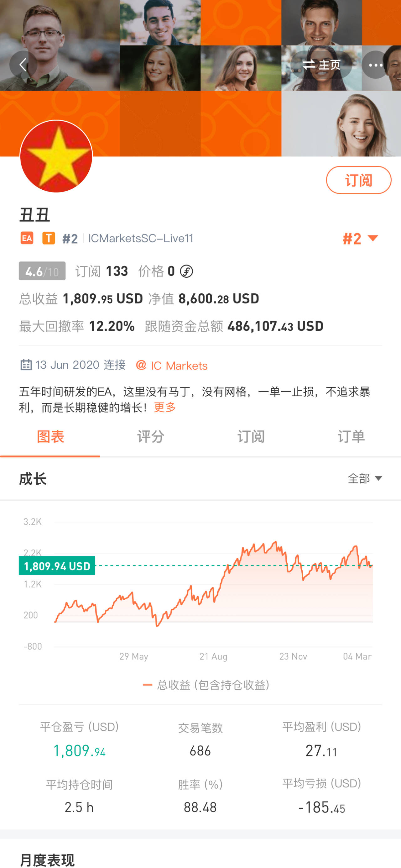Tap the 订阅 subscribe button
Screen dimensions: 401x868
(x=359, y=180)
